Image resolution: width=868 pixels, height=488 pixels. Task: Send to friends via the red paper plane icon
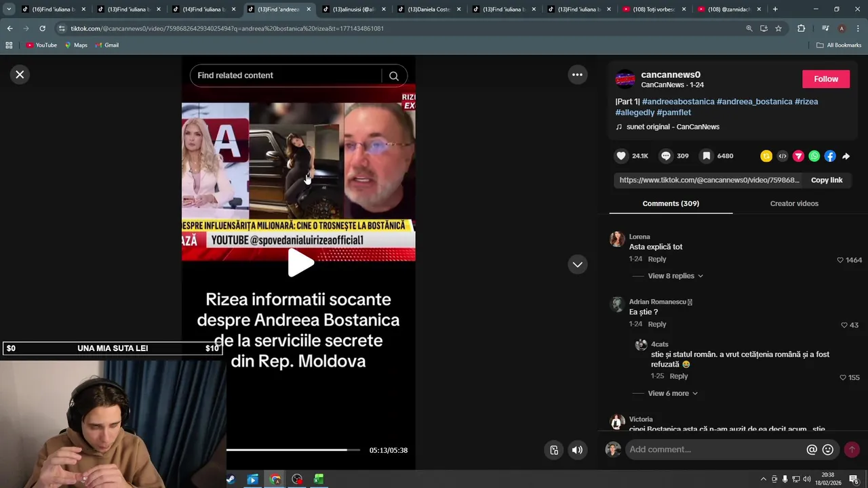[x=798, y=156]
